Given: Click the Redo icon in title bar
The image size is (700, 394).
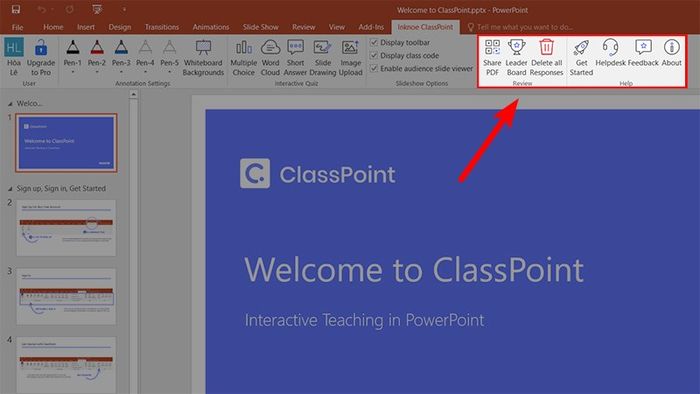Looking at the screenshot, I should pos(70,9).
